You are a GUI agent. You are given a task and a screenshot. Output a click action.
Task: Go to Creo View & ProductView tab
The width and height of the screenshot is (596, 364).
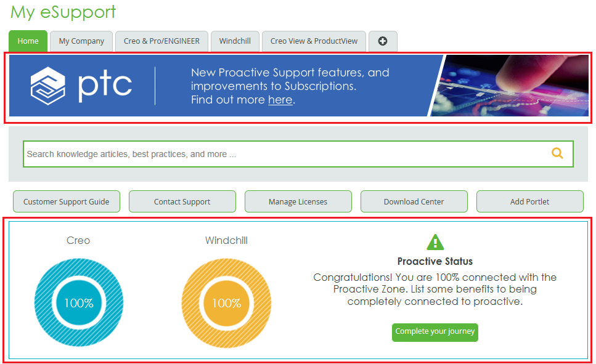coord(314,41)
